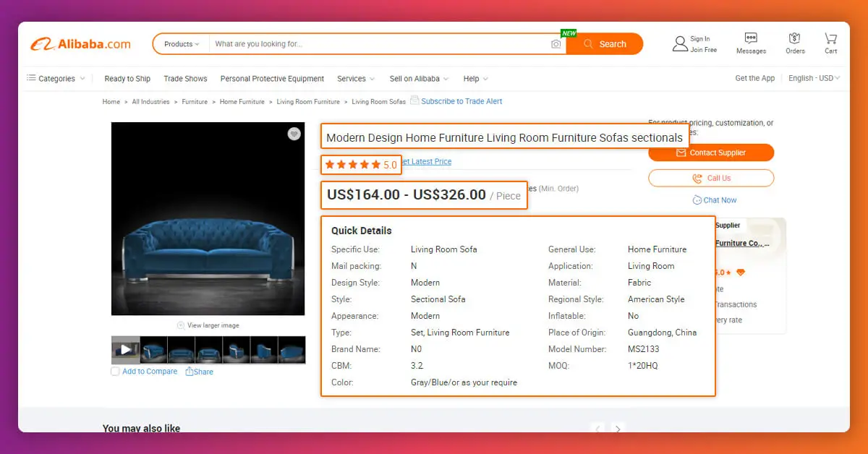Open Personal Protective Equipment
Screen dimensions: 868x454
coord(272,79)
